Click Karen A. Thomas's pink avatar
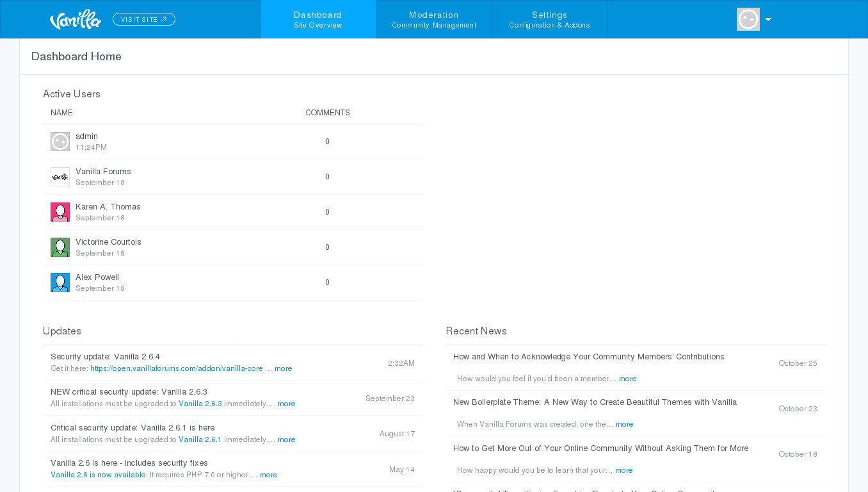 tap(60, 212)
